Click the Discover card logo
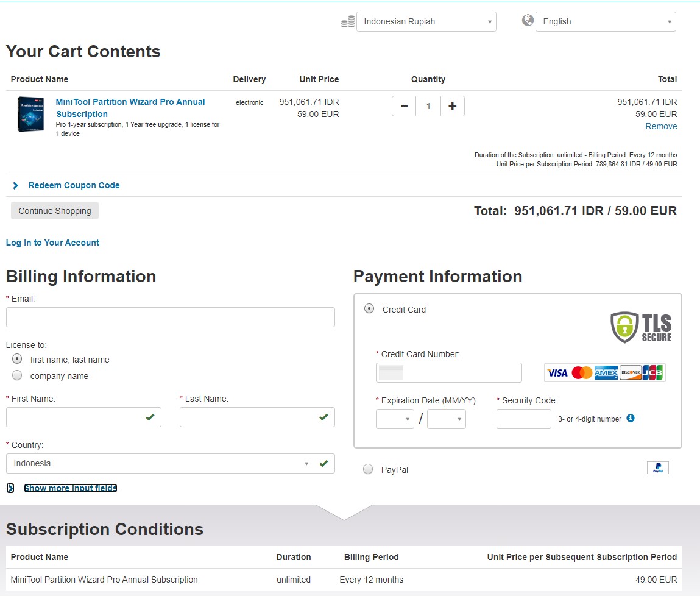700x596 pixels. point(631,373)
